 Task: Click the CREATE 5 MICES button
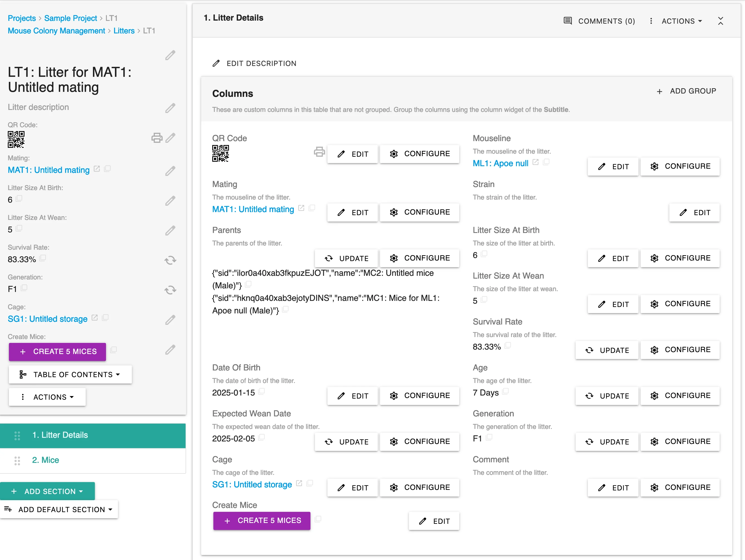[57, 351]
